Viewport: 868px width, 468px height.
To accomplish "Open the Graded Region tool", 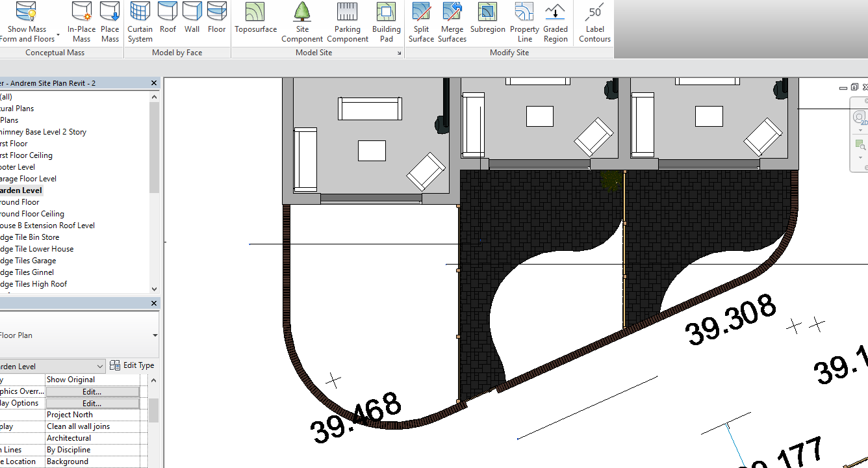I will coord(555,23).
